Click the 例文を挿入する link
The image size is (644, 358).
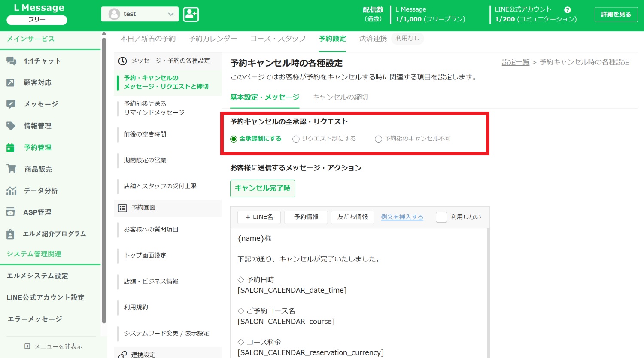(402, 217)
